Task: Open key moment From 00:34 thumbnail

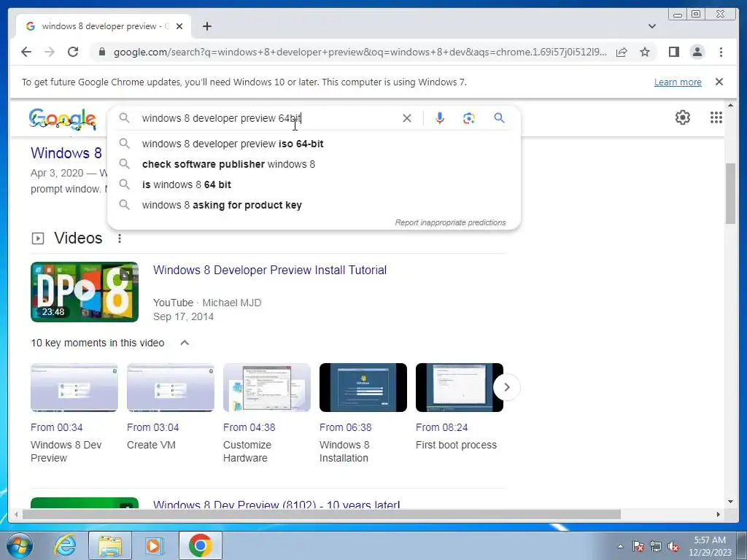Action: point(74,388)
